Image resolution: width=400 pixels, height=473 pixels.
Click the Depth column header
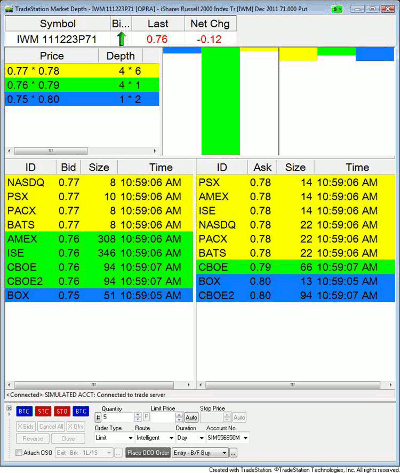[120, 56]
